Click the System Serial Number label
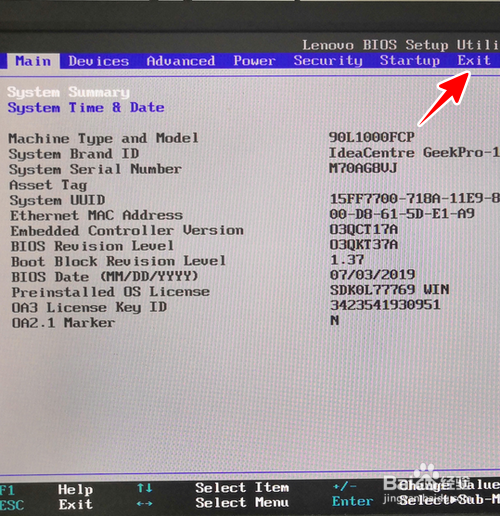500x516 pixels. click(x=95, y=169)
